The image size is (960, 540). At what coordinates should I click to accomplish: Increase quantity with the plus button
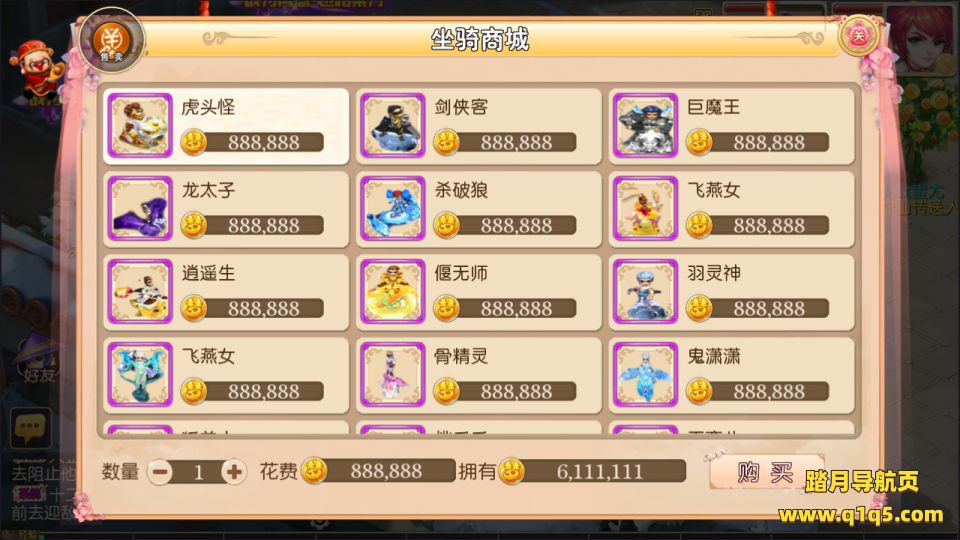point(234,472)
